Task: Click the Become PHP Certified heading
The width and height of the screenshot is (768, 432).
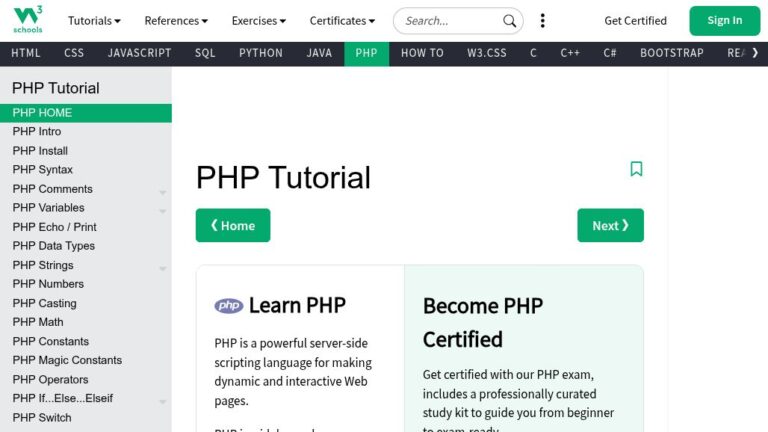Action: point(483,323)
